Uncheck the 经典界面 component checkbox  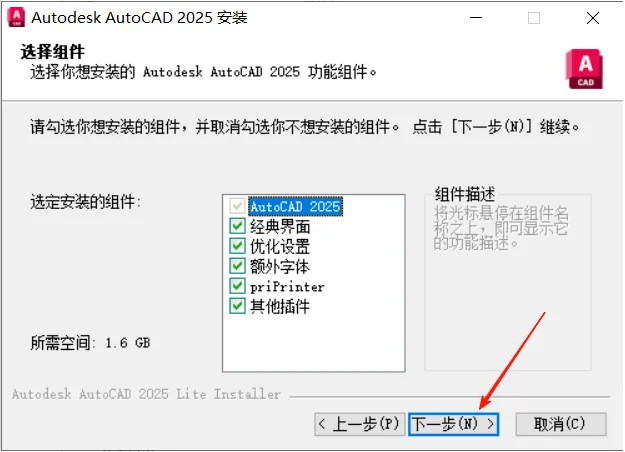tap(237, 226)
